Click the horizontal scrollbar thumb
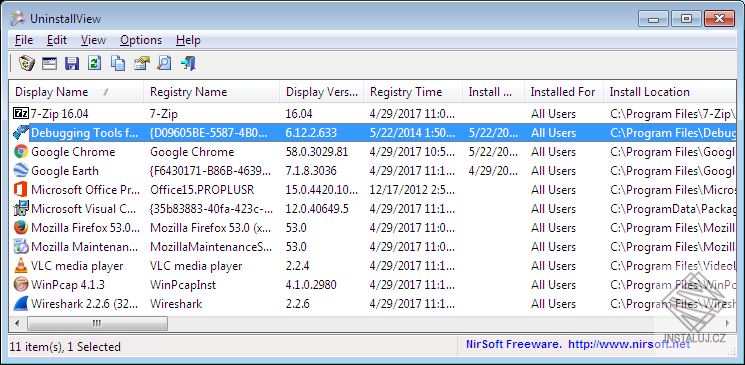 coord(97,324)
